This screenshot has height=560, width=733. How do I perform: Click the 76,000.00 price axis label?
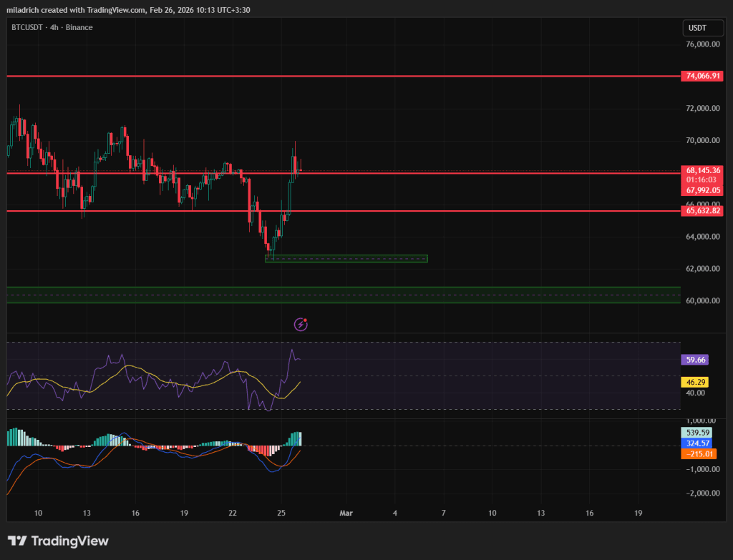click(x=703, y=44)
